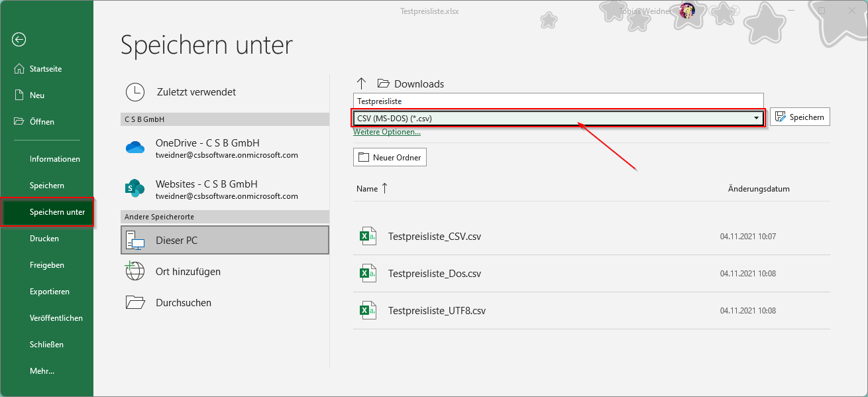Screen dimensions: 868x397
Task: Click the Speichern save button
Action: (800, 117)
